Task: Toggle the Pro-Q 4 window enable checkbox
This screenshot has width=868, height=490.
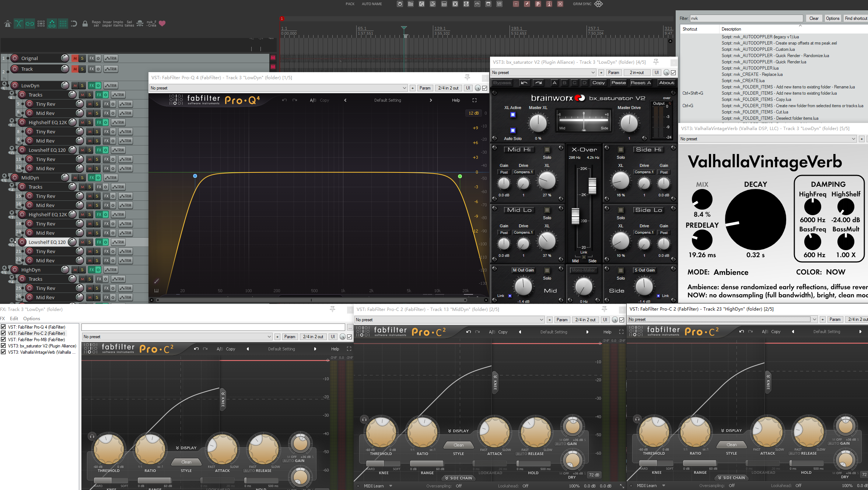Action: click(x=485, y=88)
